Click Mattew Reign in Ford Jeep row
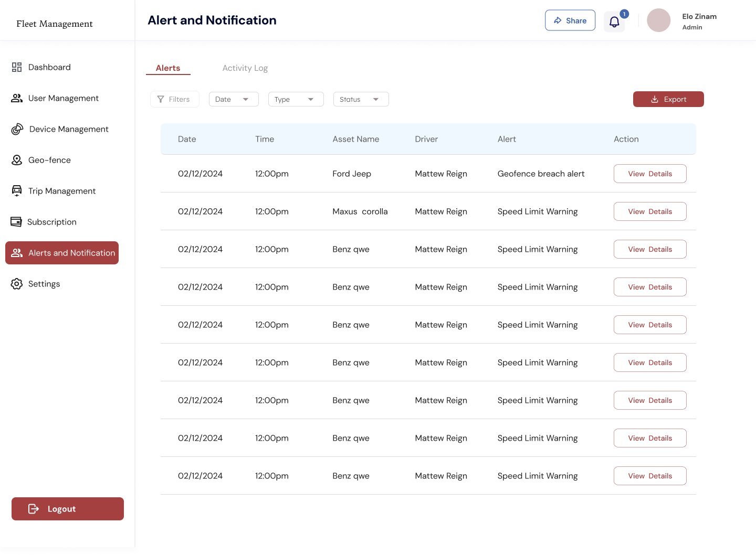Viewport: 756px width, 555px height. (x=441, y=174)
